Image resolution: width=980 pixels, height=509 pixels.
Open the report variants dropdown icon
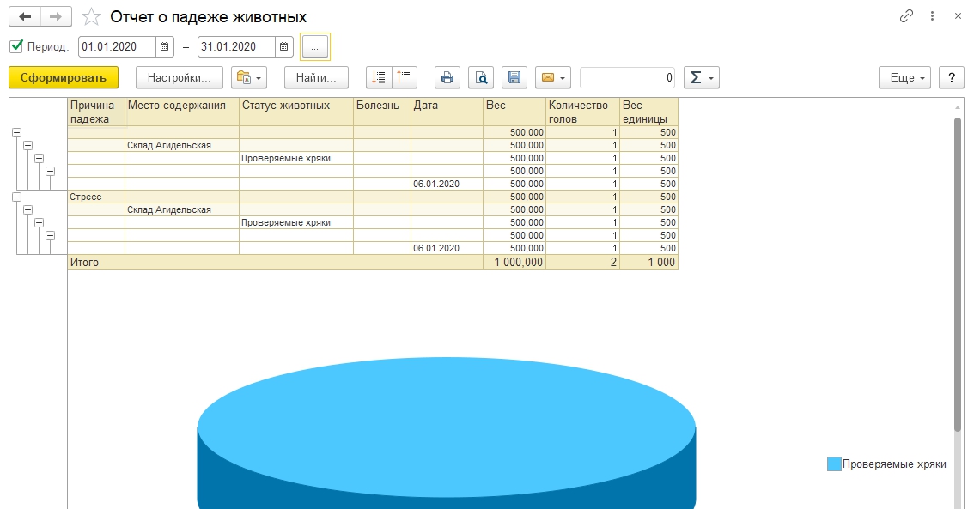pyautogui.click(x=249, y=77)
